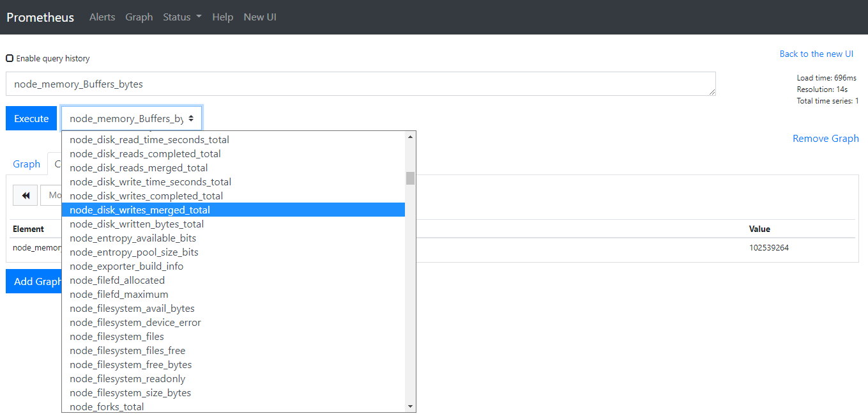Click the metrics list scrollbar thumb
This screenshot has width=868, height=416.
pos(410,178)
